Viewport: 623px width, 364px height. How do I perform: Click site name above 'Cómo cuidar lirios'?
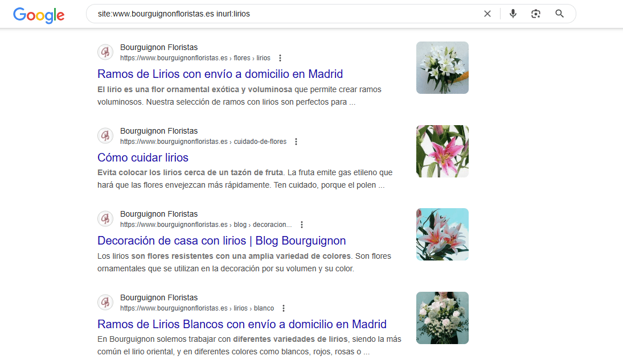pos(159,131)
